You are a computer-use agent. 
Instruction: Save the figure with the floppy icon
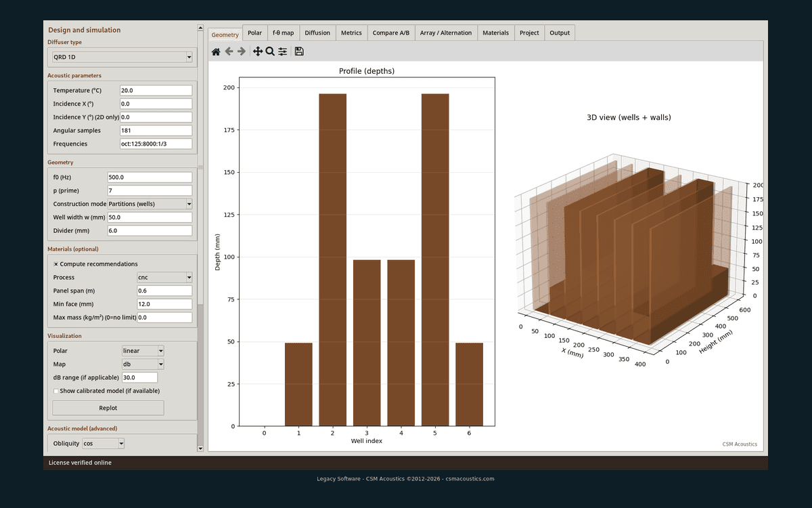point(299,51)
